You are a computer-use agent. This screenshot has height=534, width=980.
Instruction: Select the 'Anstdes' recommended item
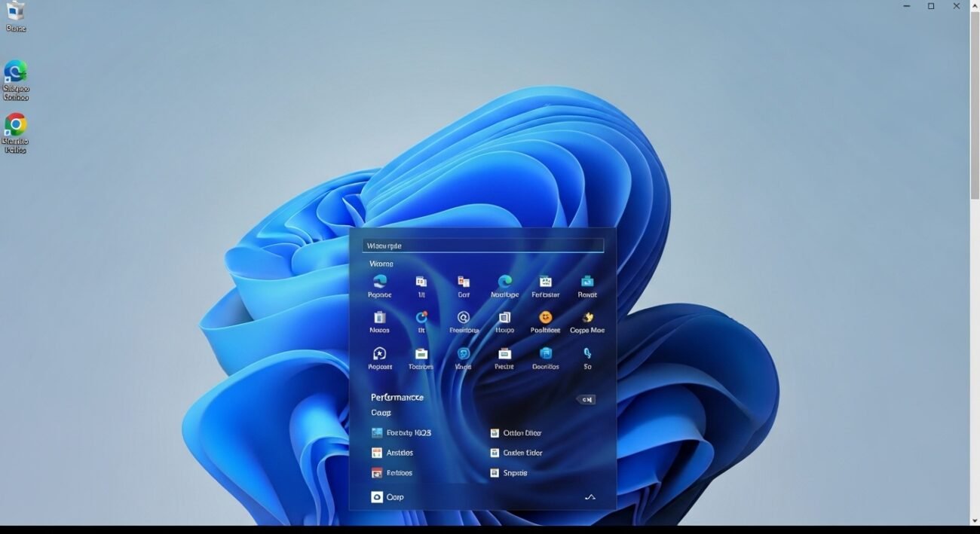point(393,453)
